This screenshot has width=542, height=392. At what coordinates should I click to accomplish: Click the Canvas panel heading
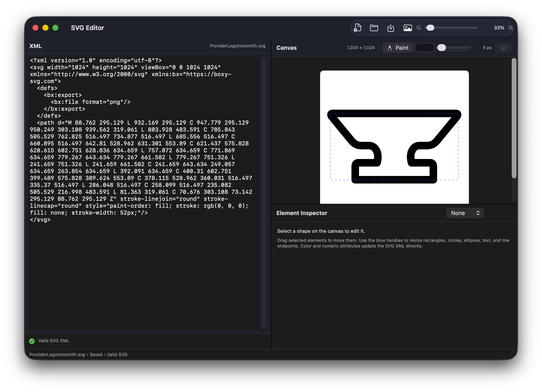coord(286,48)
